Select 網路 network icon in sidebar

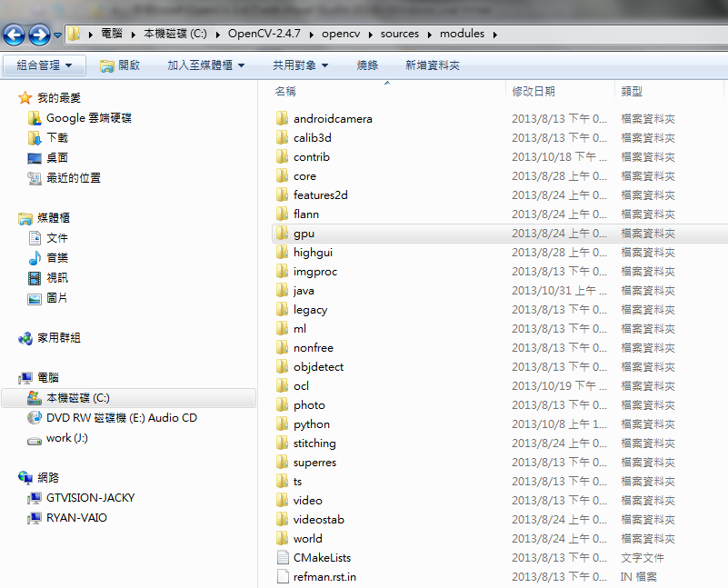click(25, 477)
